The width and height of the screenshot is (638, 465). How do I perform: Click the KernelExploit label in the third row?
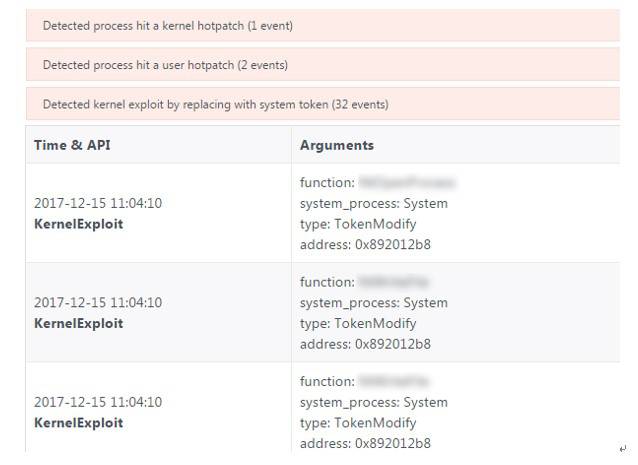click(x=79, y=423)
